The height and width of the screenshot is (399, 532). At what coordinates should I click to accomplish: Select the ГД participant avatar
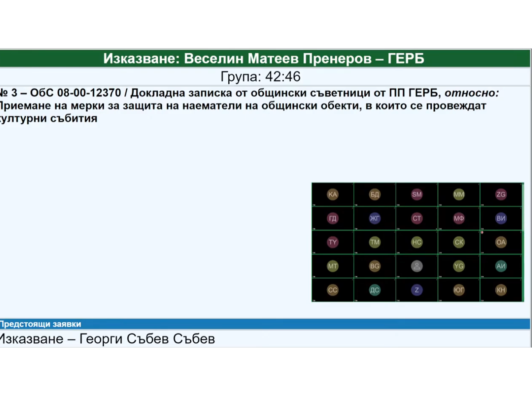pos(332,218)
